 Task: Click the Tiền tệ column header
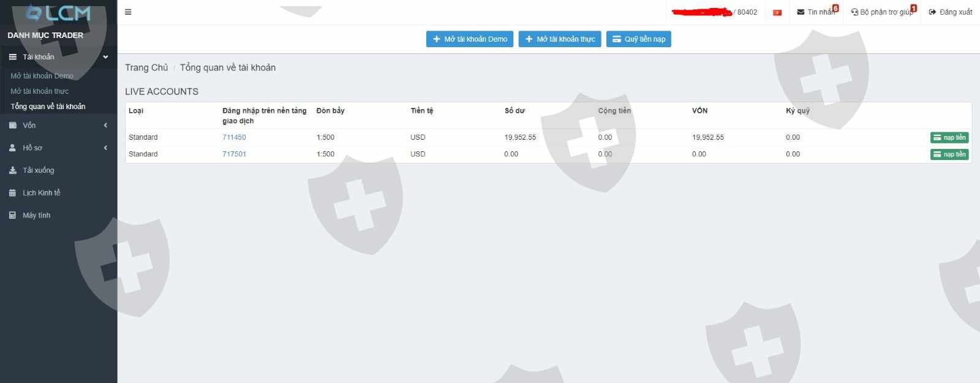(421, 111)
